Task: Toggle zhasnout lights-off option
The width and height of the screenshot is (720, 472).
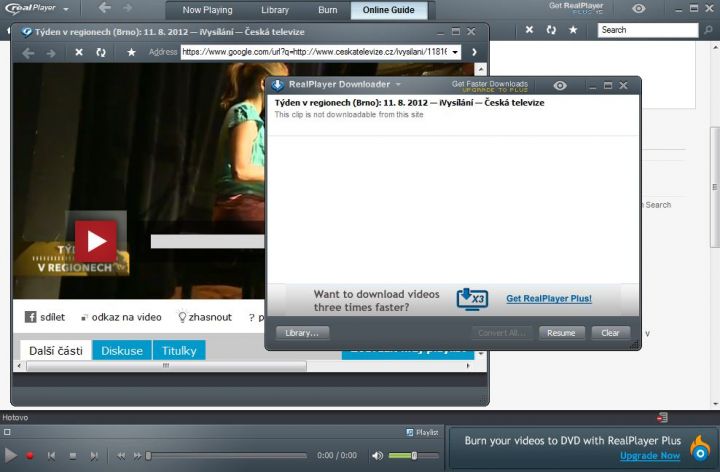Action: pyautogui.click(x=205, y=317)
